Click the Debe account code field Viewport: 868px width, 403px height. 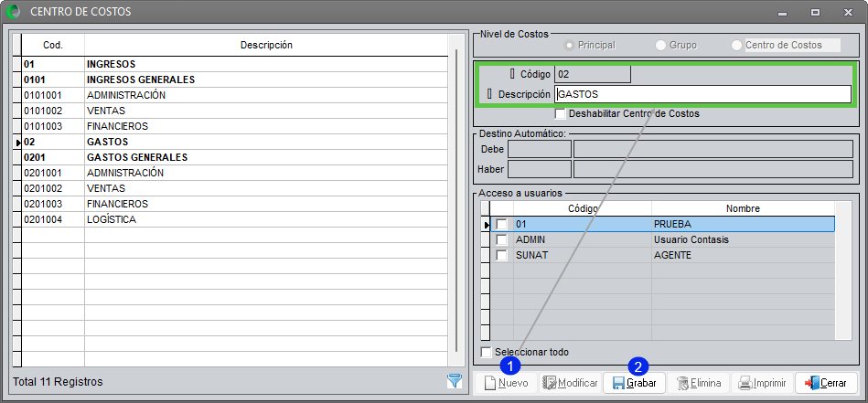pyautogui.click(x=540, y=149)
